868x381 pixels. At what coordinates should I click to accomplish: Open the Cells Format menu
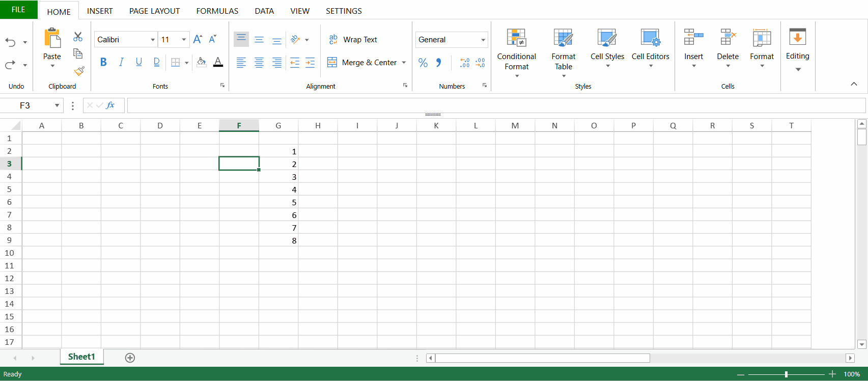tap(762, 48)
